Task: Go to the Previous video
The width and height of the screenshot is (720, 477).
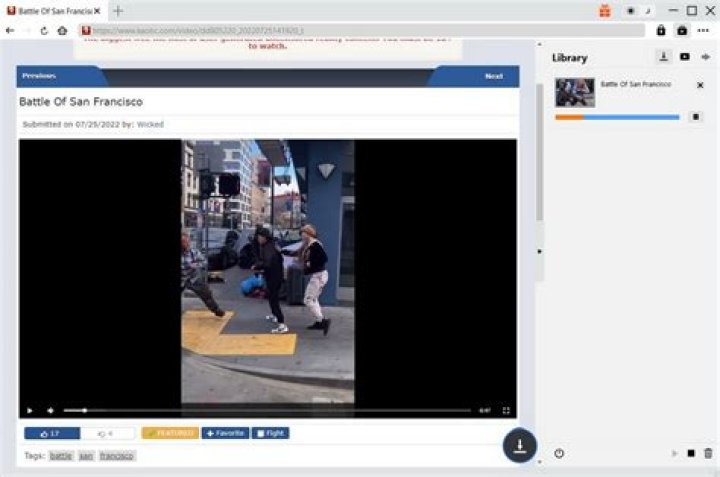Action: pyautogui.click(x=41, y=76)
